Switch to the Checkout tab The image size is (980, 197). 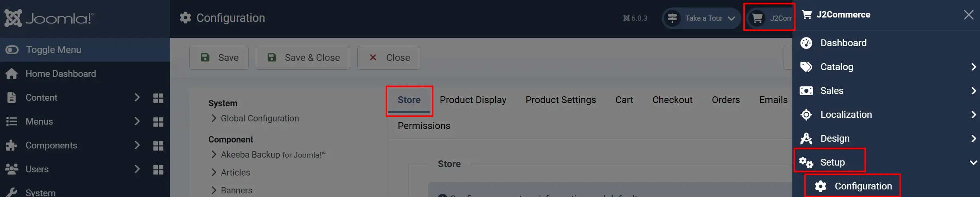(x=672, y=100)
